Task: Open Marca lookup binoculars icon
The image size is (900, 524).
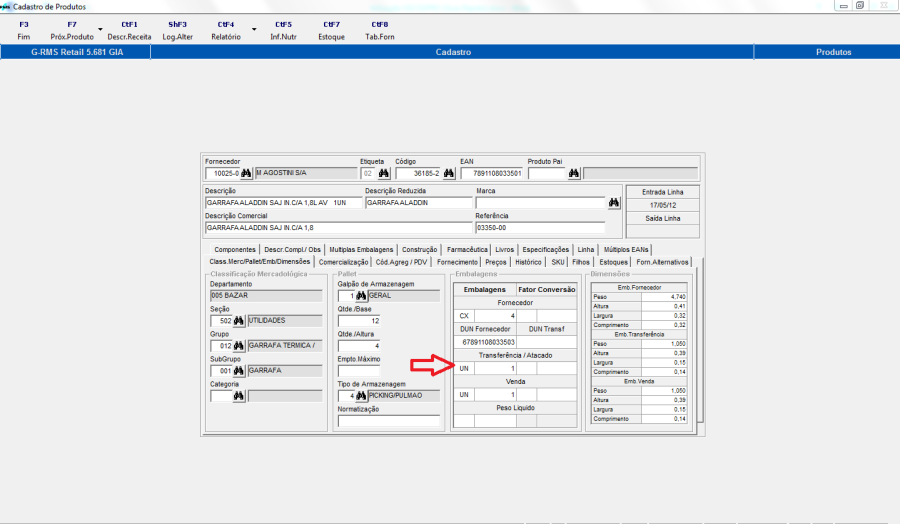Action: [614, 203]
